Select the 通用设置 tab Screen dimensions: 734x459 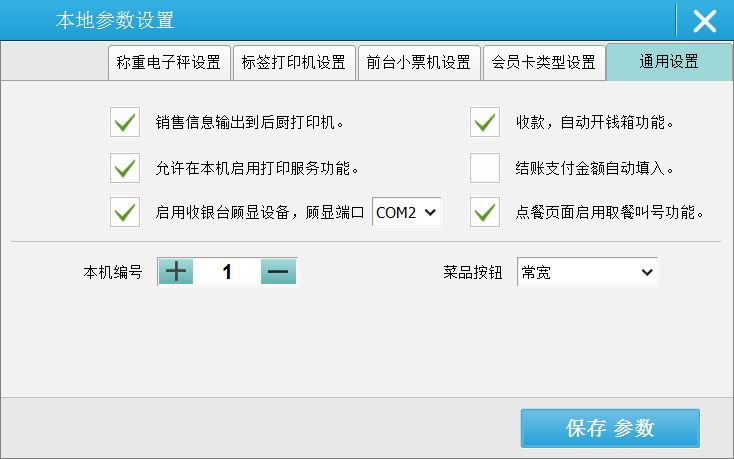(668, 62)
